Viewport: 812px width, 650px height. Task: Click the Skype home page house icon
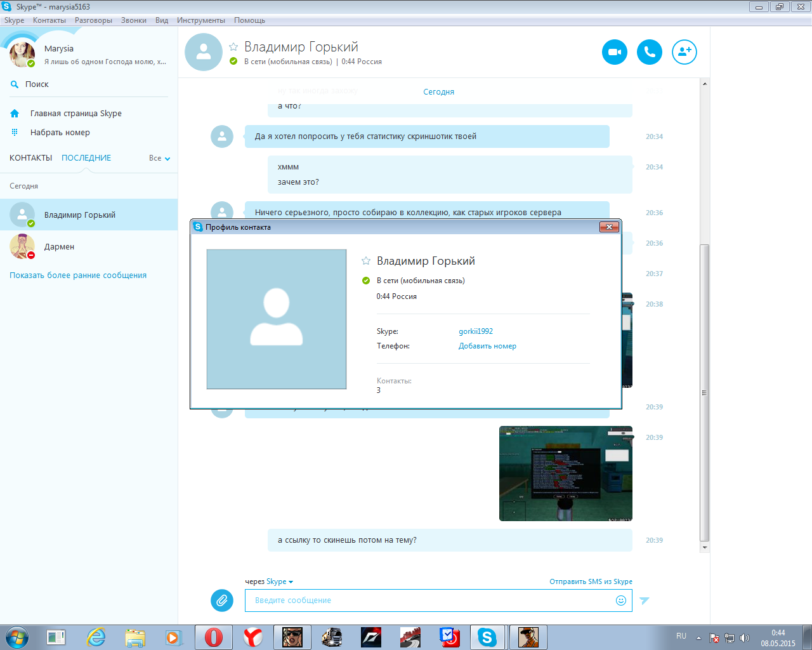[x=15, y=114]
